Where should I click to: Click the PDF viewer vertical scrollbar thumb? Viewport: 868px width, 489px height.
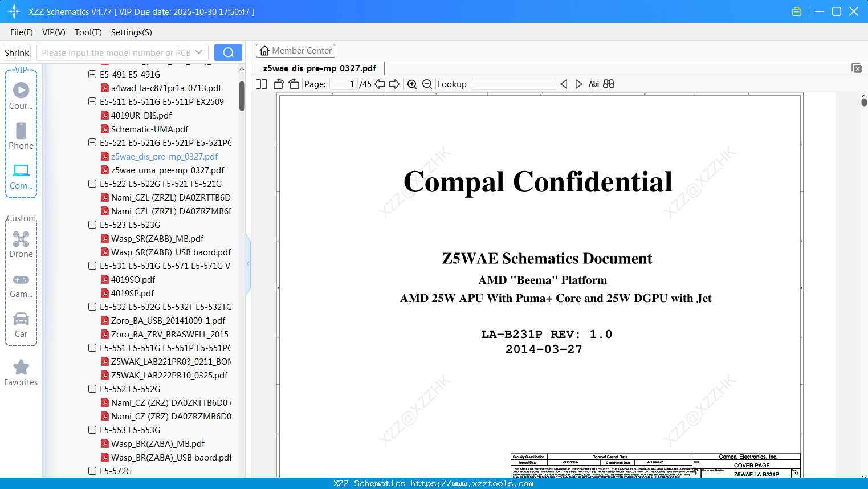[x=864, y=102]
